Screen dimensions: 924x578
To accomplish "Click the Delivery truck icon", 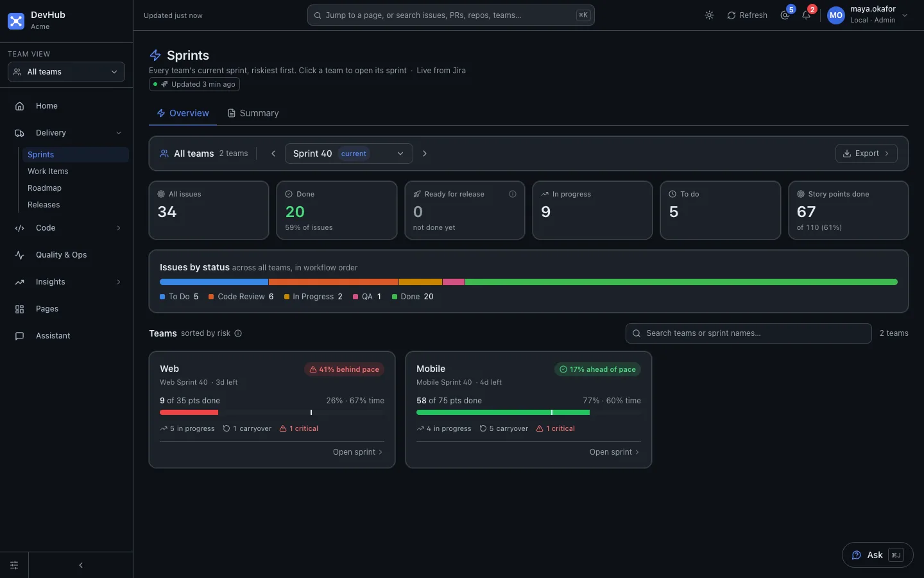I will pos(19,133).
